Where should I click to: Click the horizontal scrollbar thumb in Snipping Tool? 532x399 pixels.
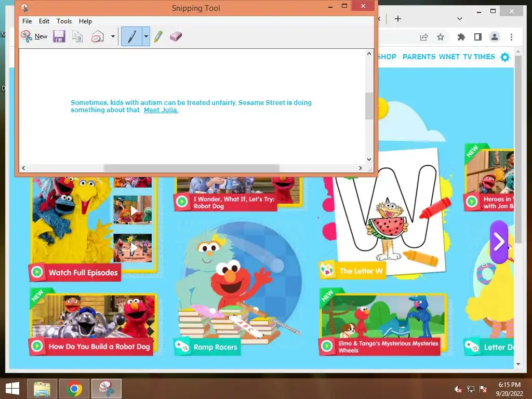coord(192,168)
